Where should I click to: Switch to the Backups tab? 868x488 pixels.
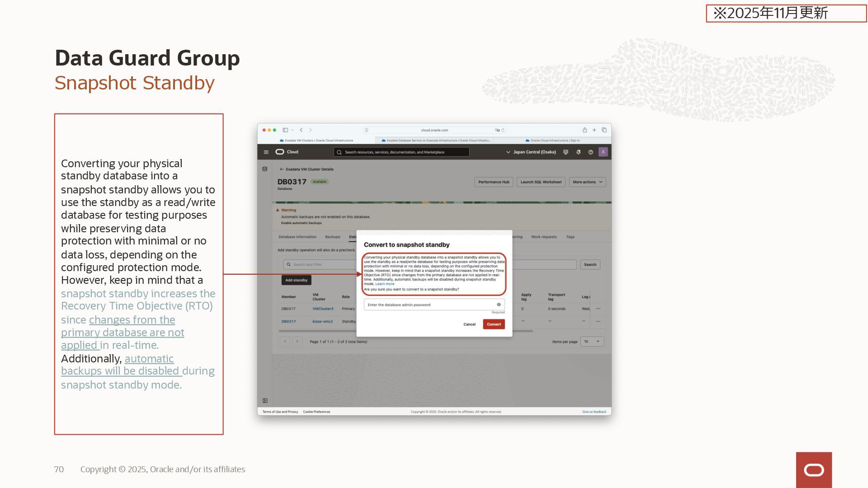pos(332,237)
